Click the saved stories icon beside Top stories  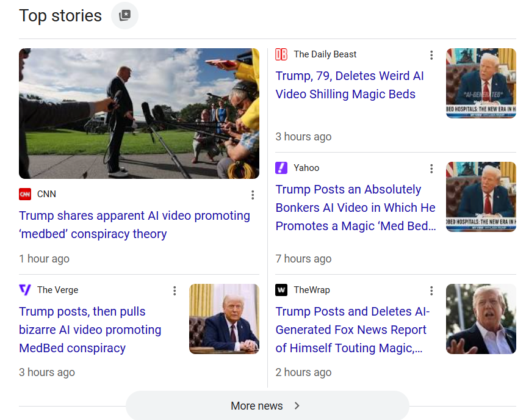pos(125,15)
